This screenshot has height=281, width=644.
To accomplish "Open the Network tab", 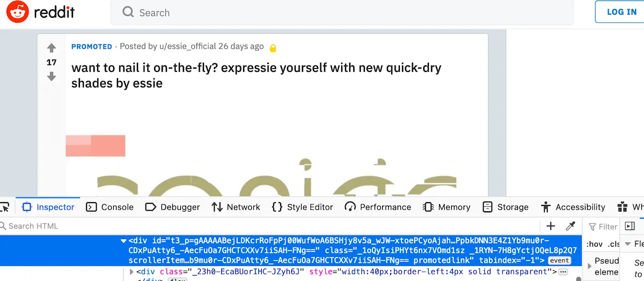I will (x=236, y=207).
